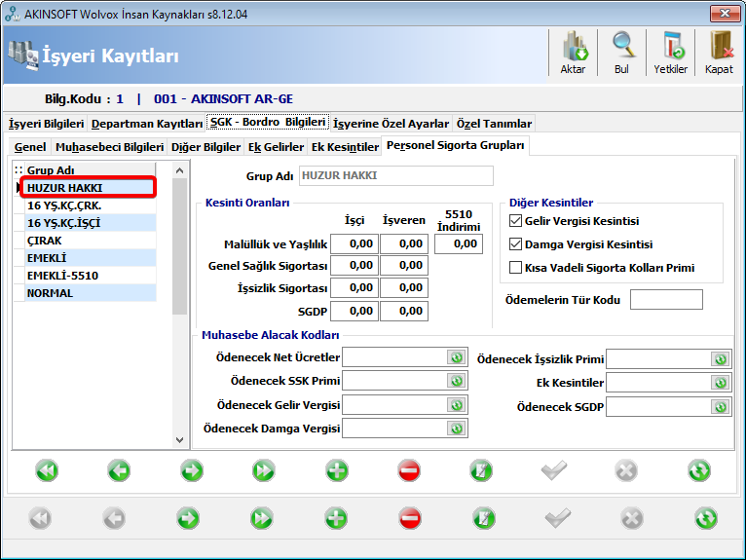The image size is (746, 560).
Task: Click Malüllük ve Yaşlılık İşveren rate field
Action: coord(404,244)
